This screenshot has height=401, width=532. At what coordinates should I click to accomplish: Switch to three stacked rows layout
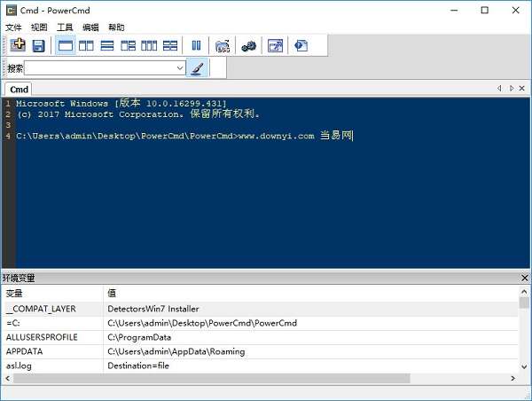click(x=107, y=45)
